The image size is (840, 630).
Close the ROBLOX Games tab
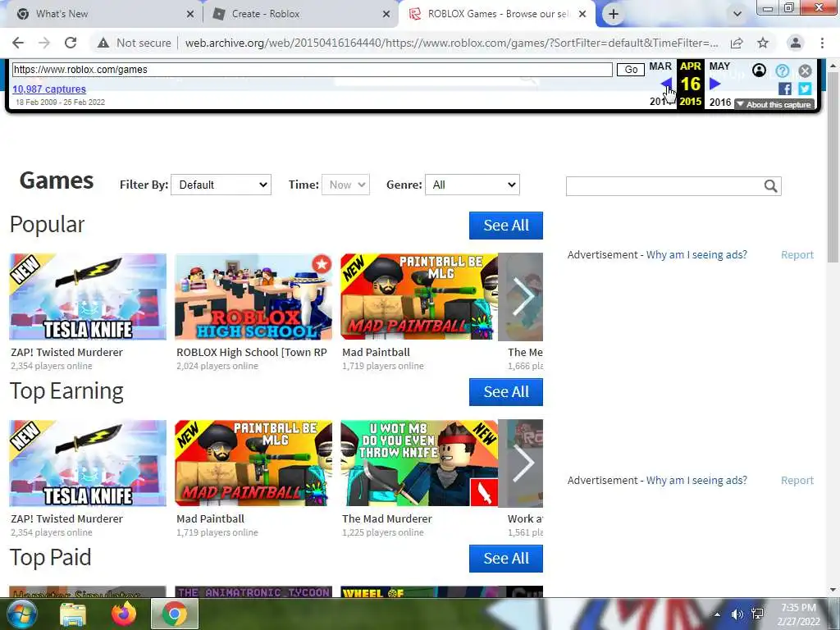point(582,14)
